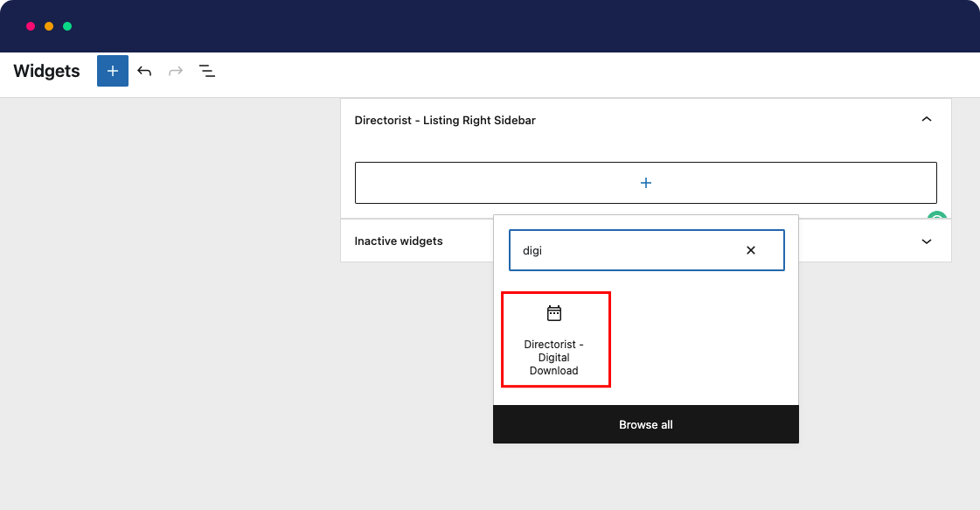
Task: Click the green maximize window dot
Action: [67, 26]
